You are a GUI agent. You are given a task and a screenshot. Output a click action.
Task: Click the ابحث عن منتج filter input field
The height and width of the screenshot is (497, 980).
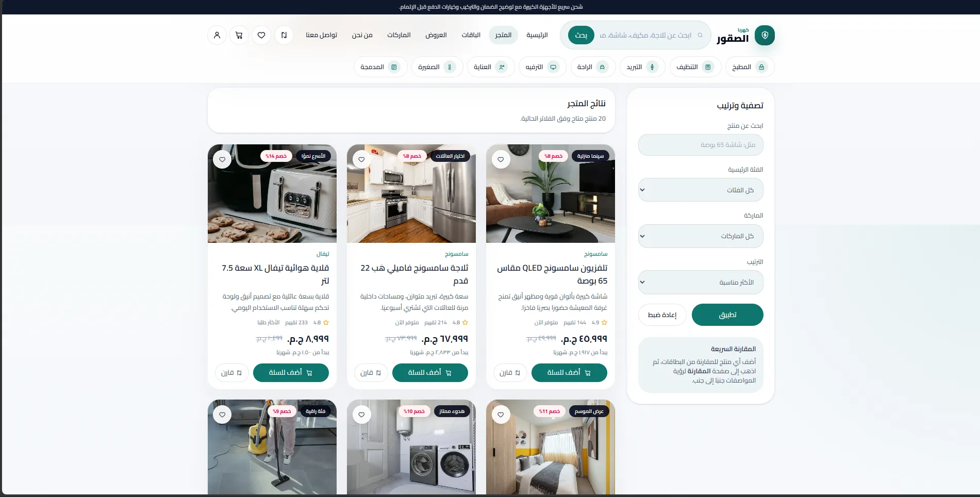pos(700,145)
